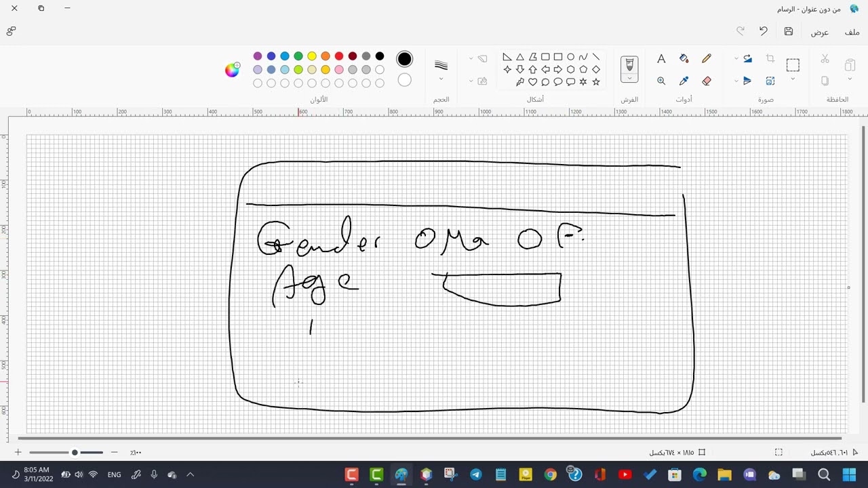
Task: Pick the heart shape
Action: pyautogui.click(x=532, y=82)
